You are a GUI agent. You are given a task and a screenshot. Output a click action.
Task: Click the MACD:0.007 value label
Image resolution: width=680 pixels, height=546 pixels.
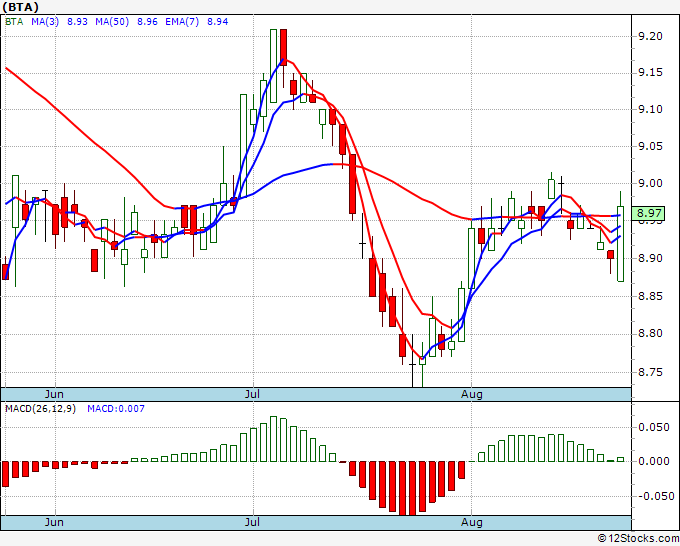click(116, 409)
